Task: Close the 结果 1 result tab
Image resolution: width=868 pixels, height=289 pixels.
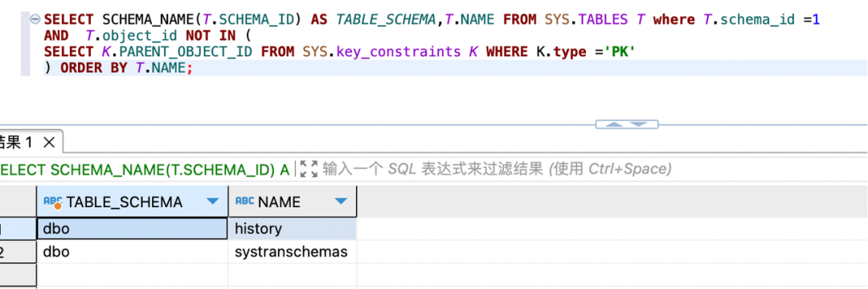Action: pyautogui.click(x=49, y=143)
